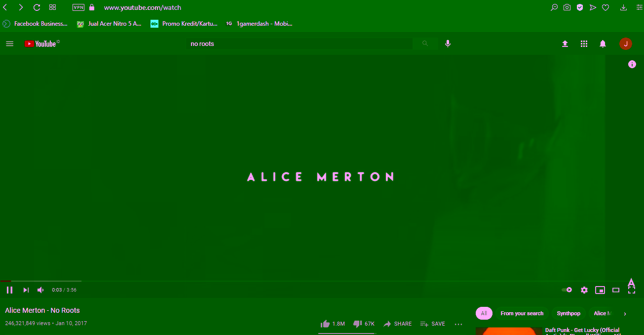Click the upload video icon
The image size is (644, 335).
(565, 44)
